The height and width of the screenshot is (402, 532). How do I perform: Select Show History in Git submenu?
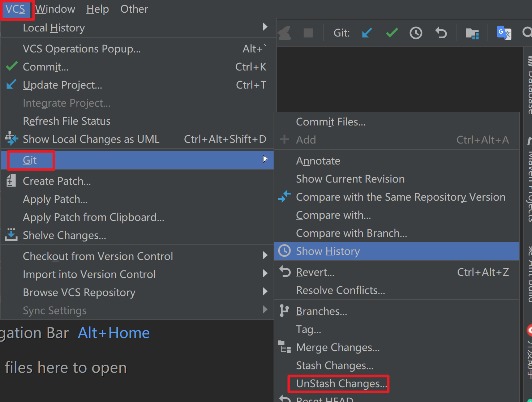(x=397, y=251)
